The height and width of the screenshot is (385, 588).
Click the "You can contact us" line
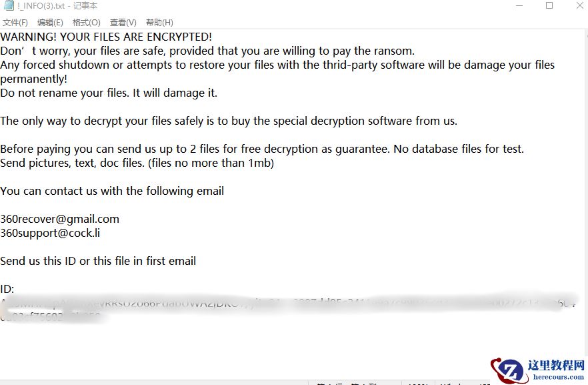[112, 191]
